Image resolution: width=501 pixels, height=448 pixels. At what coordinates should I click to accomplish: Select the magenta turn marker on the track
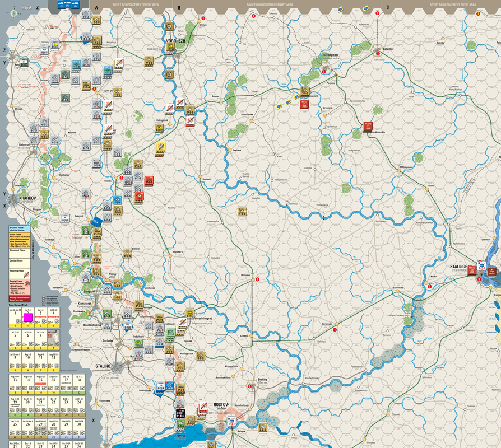pos(28,318)
